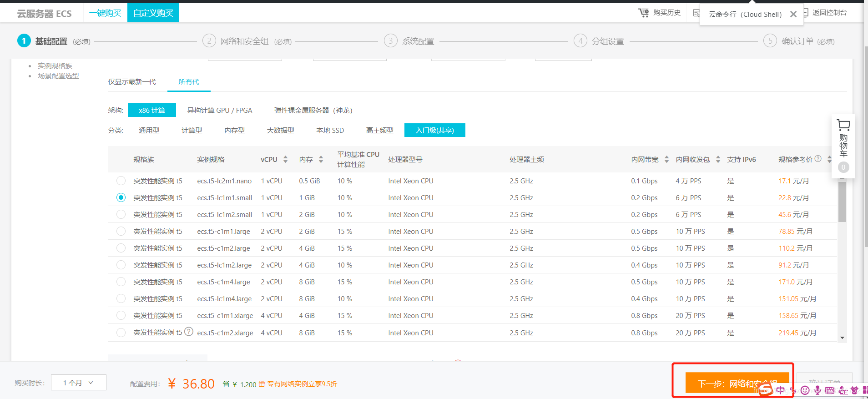
Task: Open the 购物车 shopping cart icon
Action: (x=843, y=125)
